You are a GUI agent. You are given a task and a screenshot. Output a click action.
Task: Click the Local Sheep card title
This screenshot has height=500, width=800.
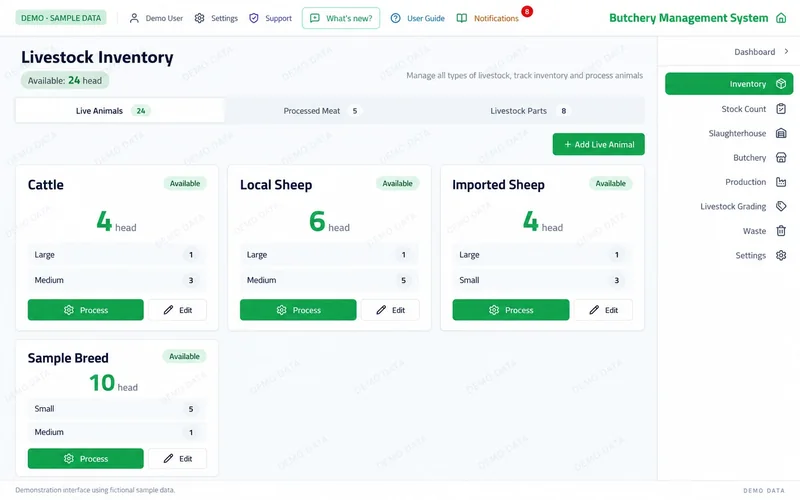[x=276, y=185]
